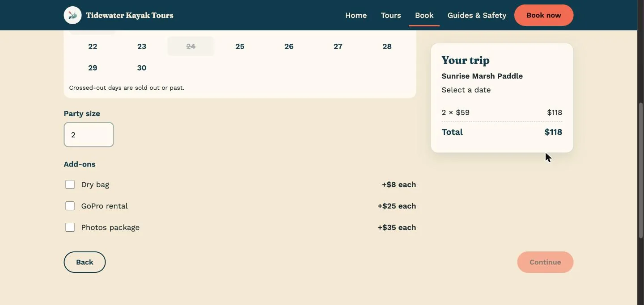Pick calendar day 29
Image resolution: width=644 pixels, height=305 pixels.
(x=93, y=68)
